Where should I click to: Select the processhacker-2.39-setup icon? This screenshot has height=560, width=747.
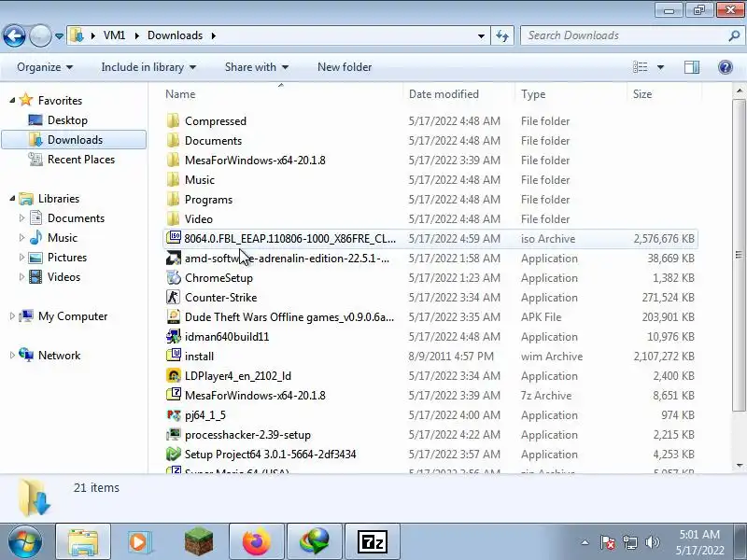[174, 434]
